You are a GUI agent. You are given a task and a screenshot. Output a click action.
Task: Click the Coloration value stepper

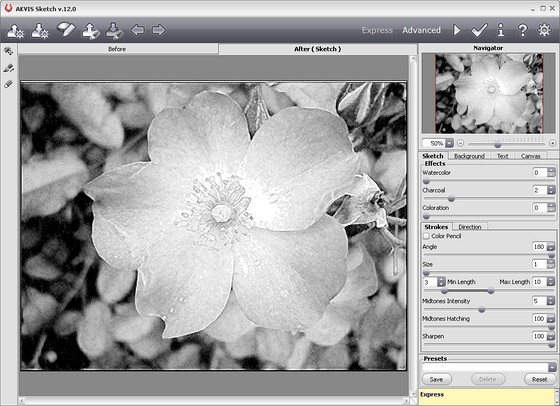click(x=551, y=207)
